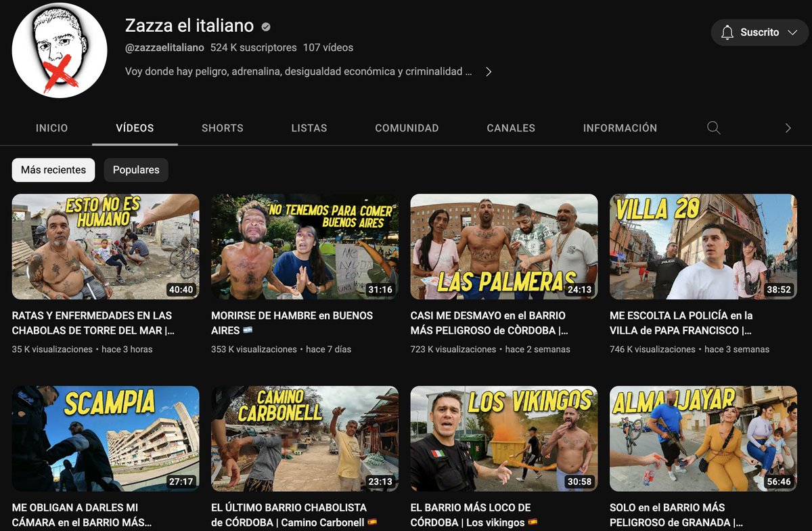Viewport: 812px width, 531px height.
Task: Expand channel description with the arrow
Action: pos(489,72)
